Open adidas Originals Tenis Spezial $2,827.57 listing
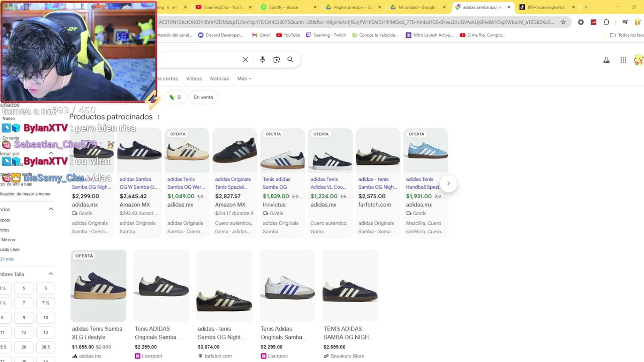644x362 pixels. pyautogui.click(x=234, y=182)
